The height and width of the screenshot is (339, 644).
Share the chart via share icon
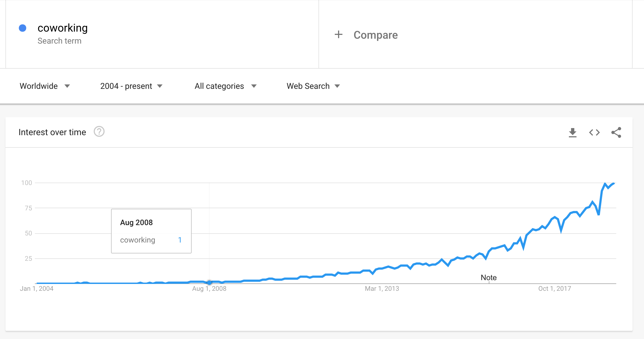pyautogui.click(x=616, y=132)
